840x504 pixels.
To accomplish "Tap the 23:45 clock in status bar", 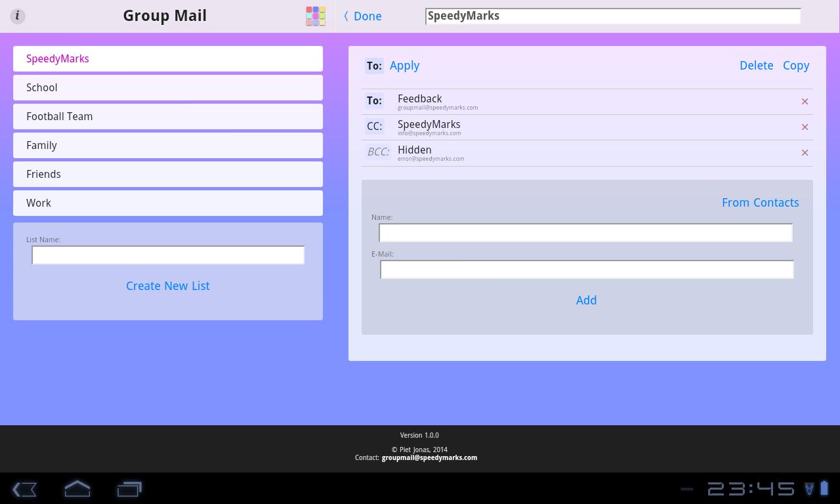I will (x=751, y=489).
